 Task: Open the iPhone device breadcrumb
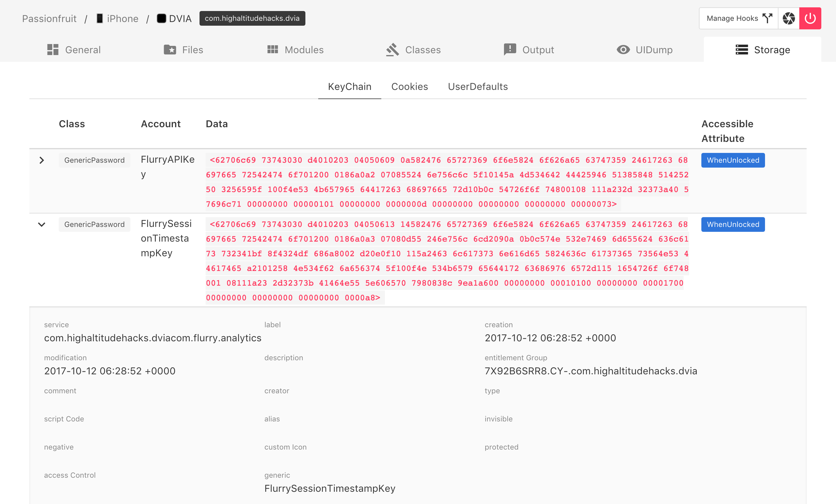118,19
